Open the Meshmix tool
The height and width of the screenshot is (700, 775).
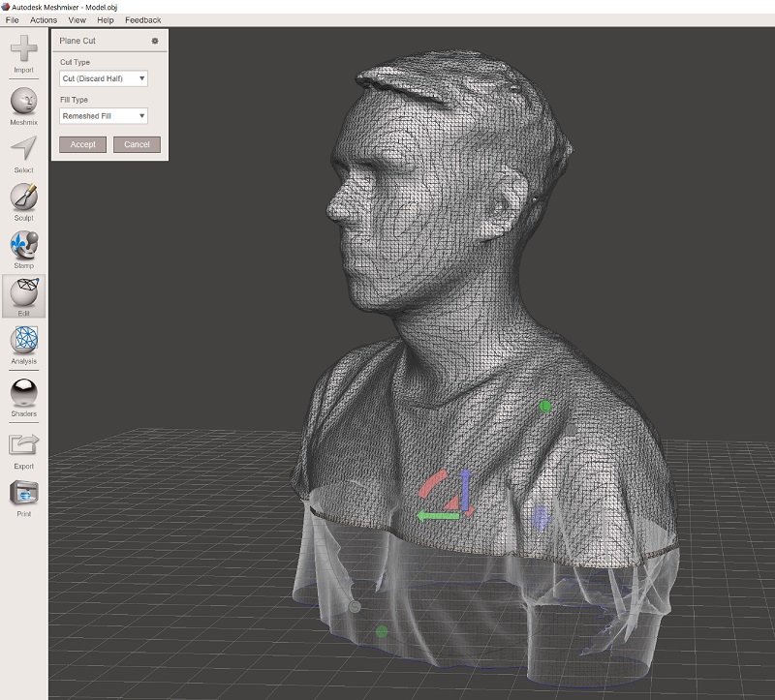tap(23, 101)
